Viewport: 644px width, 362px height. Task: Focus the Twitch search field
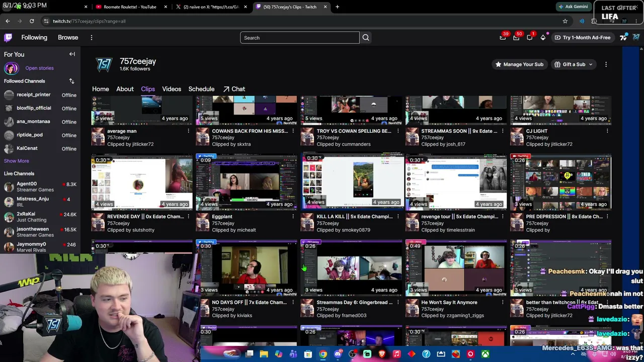click(299, 38)
